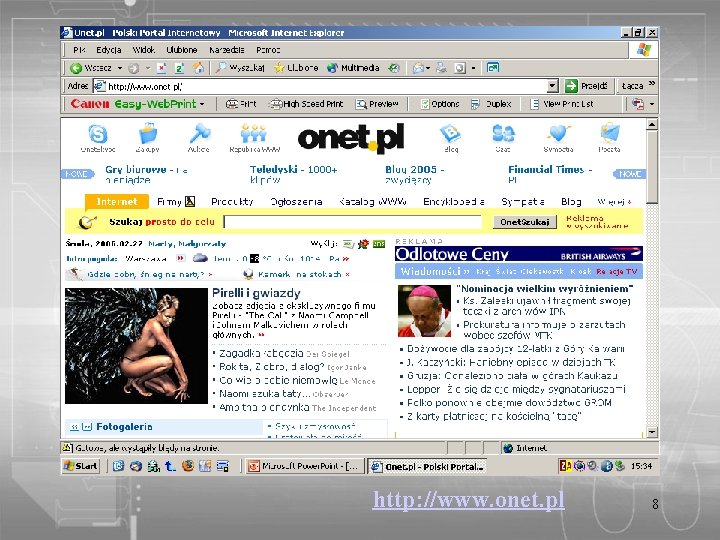This screenshot has height=540, width=720.
Task: Open Options in Canon toolbar
Action: point(440,104)
